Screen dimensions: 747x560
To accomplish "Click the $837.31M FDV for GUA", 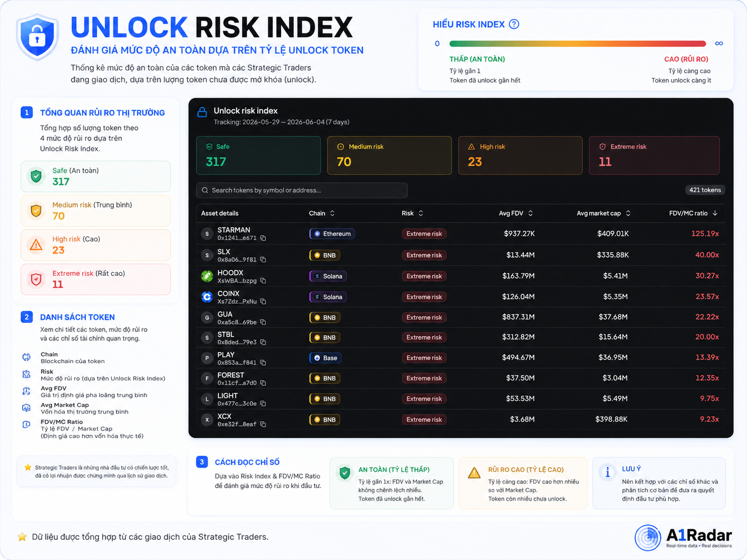I will 518,317.
